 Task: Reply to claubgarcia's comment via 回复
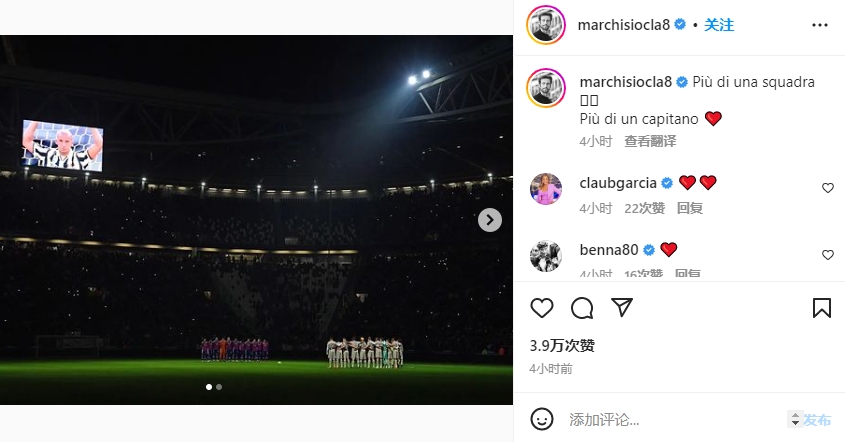[x=690, y=208]
